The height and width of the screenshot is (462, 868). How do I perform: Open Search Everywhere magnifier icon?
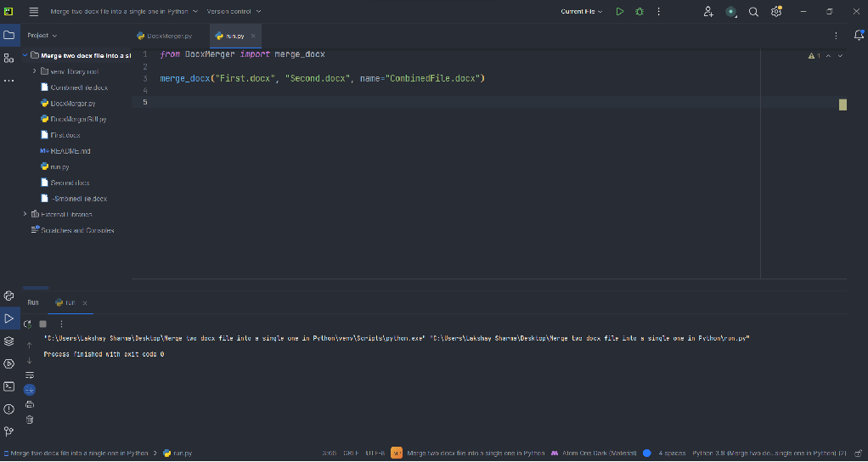[x=753, y=11]
